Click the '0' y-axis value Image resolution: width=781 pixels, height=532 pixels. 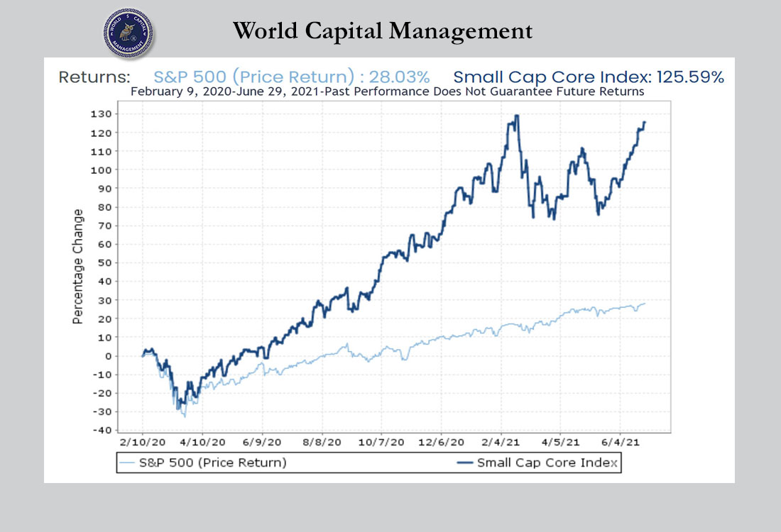coord(108,356)
